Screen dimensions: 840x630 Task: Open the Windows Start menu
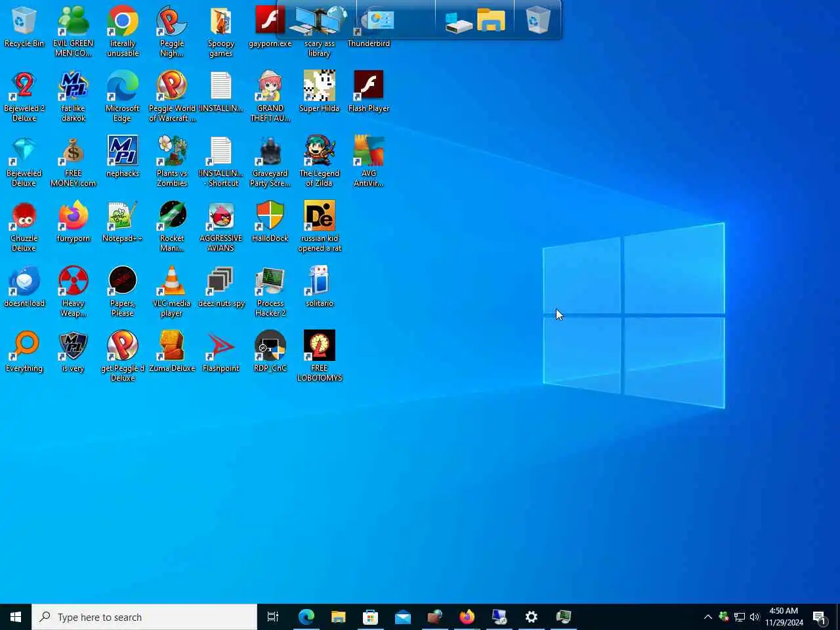pyautogui.click(x=16, y=617)
